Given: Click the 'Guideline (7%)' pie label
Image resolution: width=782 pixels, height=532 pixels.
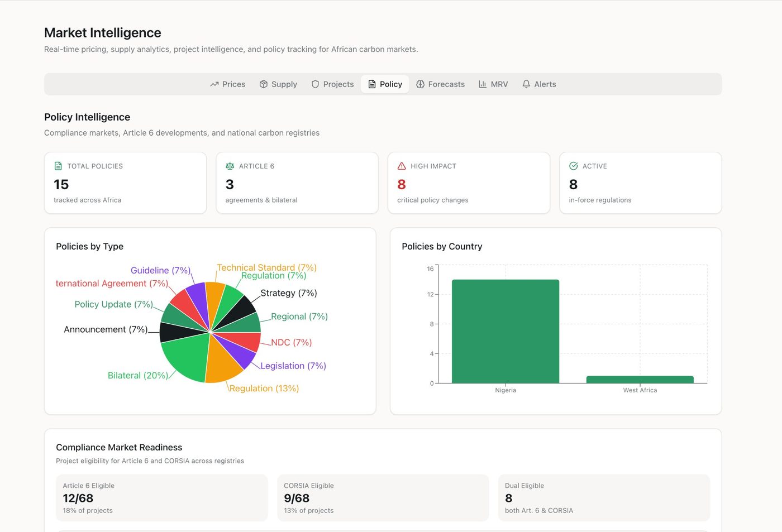Looking at the screenshot, I should [x=161, y=270].
